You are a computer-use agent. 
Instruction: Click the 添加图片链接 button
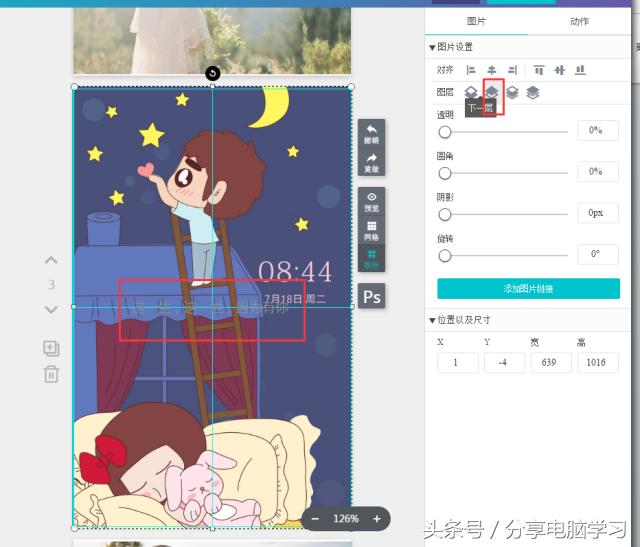[x=528, y=289]
